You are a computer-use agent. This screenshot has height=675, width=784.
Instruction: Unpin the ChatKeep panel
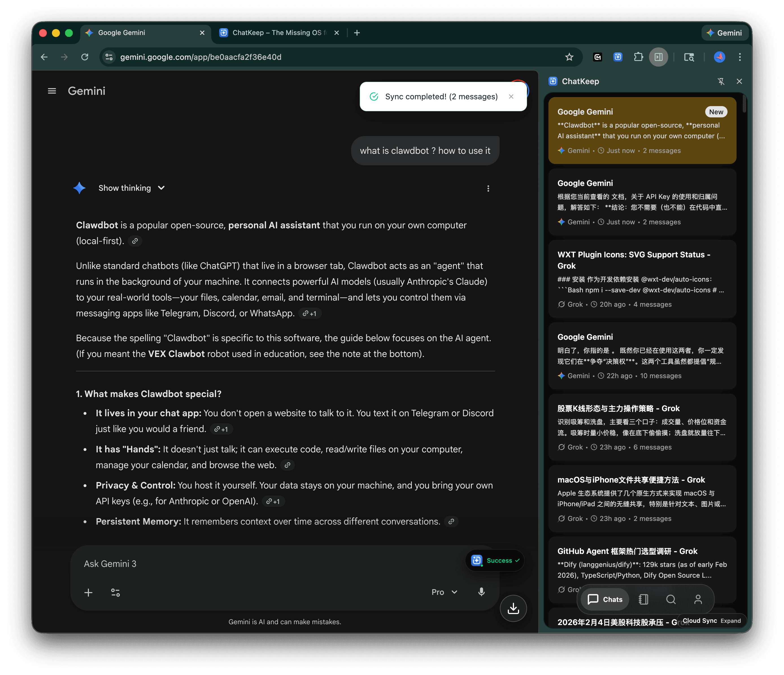pos(721,81)
